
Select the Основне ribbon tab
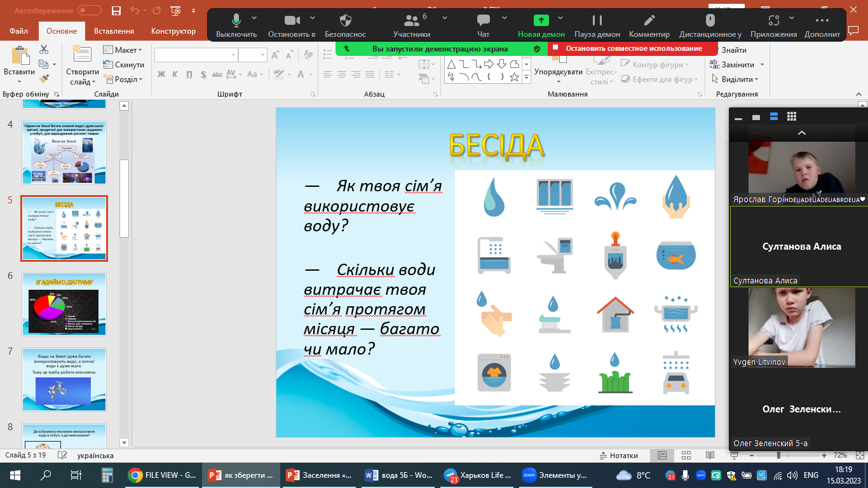pos(62,31)
